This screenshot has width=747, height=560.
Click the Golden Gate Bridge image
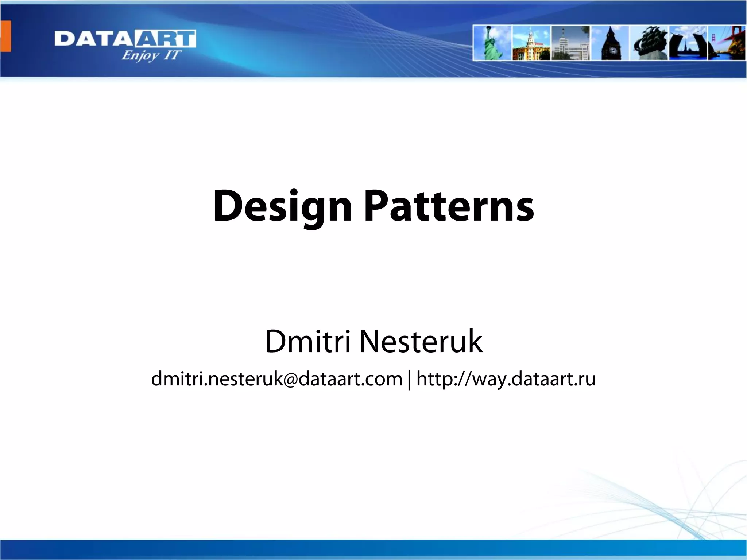[727, 43]
